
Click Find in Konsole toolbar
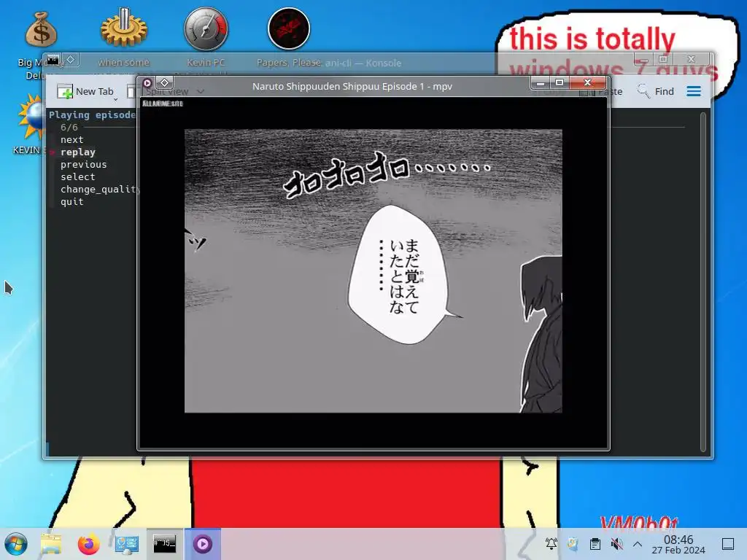coord(656,91)
